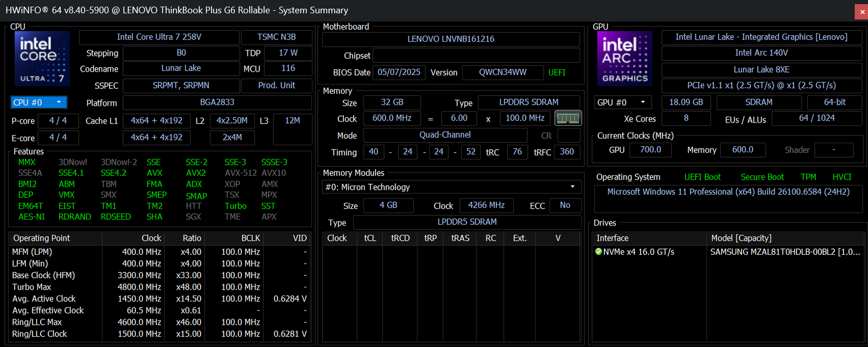Click the green NVMe drive status icon
The width and height of the screenshot is (868, 347).
pyautogui.click(x=598, y=252)
